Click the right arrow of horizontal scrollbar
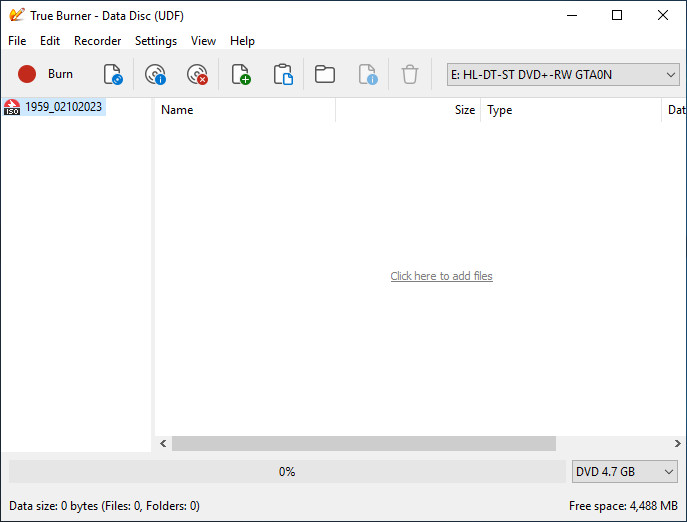This screenshot has height=522, width=687. click(677, 444)
